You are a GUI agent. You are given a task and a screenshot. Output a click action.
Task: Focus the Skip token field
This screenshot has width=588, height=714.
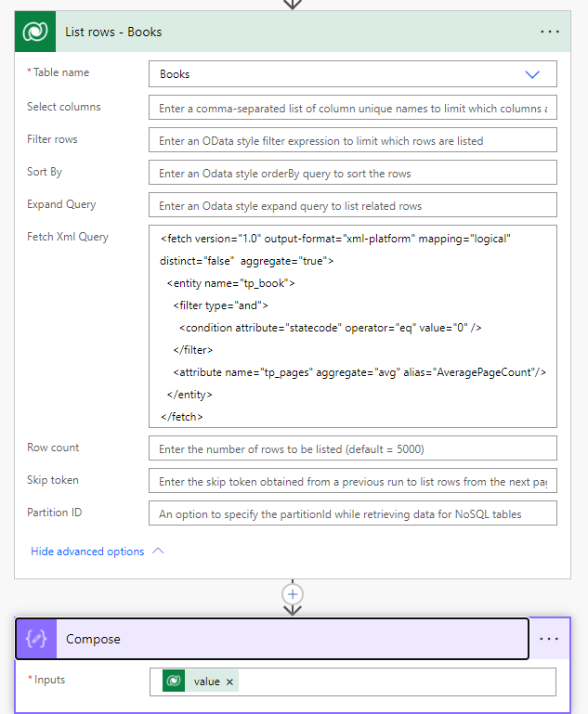(352, 481)
